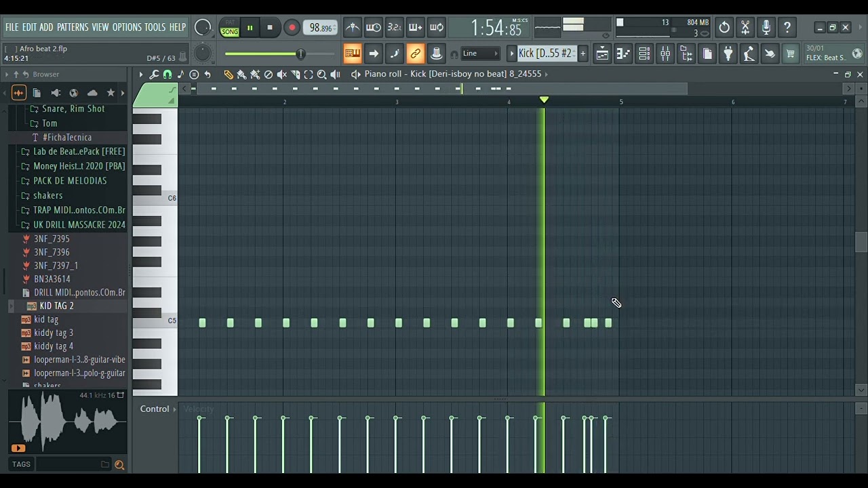Click the plus button to add pattern
The width and height of the screenshot is (868, 488).
pyautogui.click(x=583, y=54)
